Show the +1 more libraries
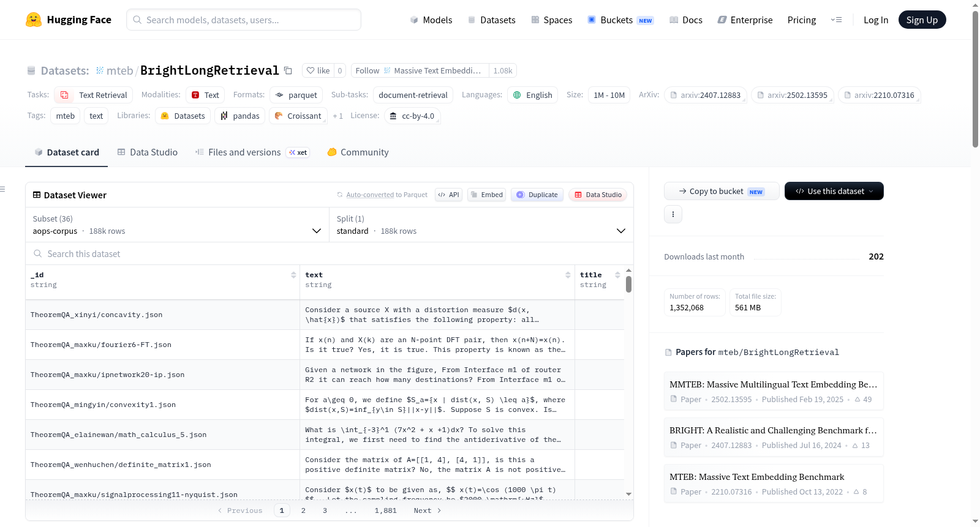 [337, 116]
